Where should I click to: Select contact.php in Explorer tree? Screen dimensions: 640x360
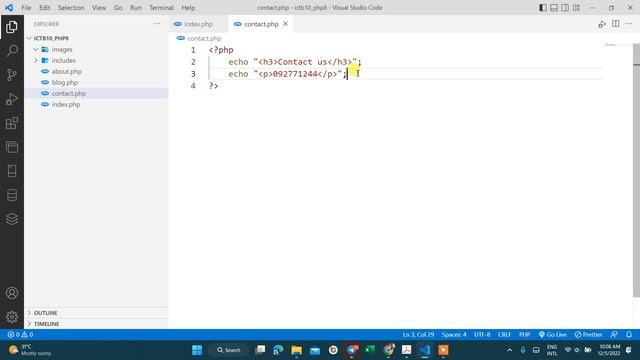(69, 93)
